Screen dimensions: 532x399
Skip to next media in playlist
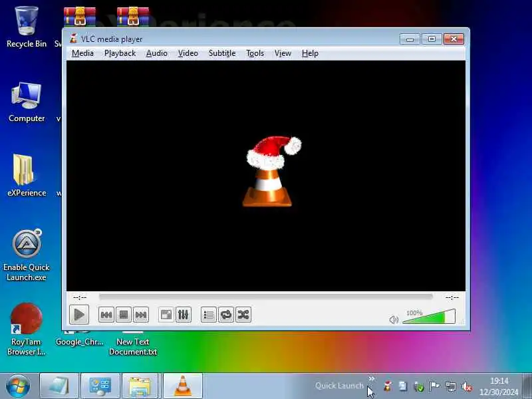[141, 315]
